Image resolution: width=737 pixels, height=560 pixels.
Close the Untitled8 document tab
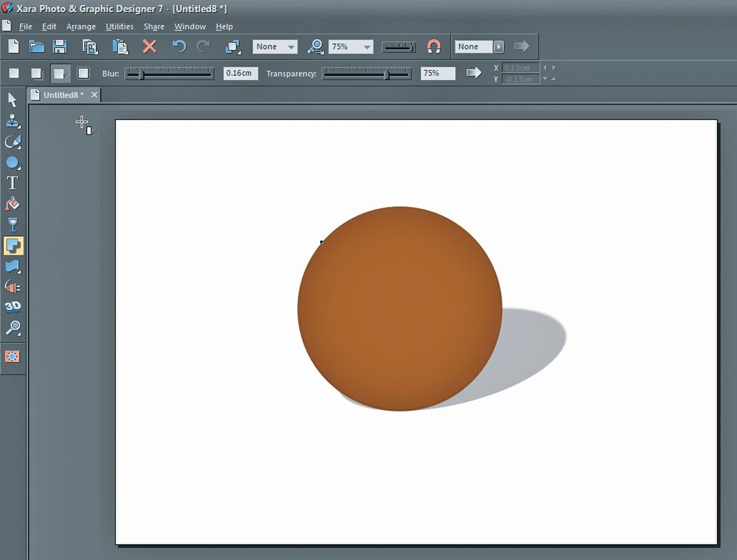click(x=94, y=94)
